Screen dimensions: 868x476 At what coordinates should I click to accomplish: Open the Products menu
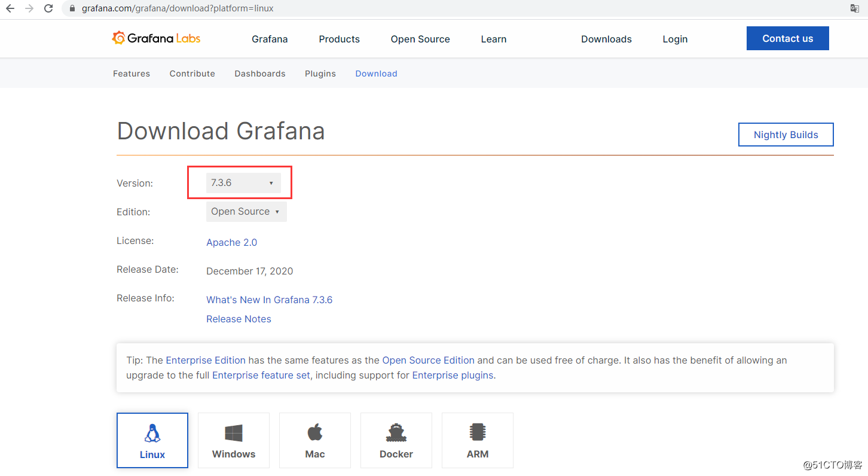pyautogui.click(x=339, y=39)
